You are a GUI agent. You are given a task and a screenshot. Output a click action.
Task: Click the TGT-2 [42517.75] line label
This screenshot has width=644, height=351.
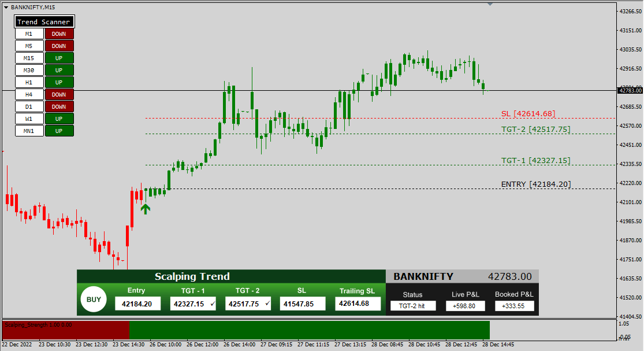pyautogui.click(x=535, y=129)
